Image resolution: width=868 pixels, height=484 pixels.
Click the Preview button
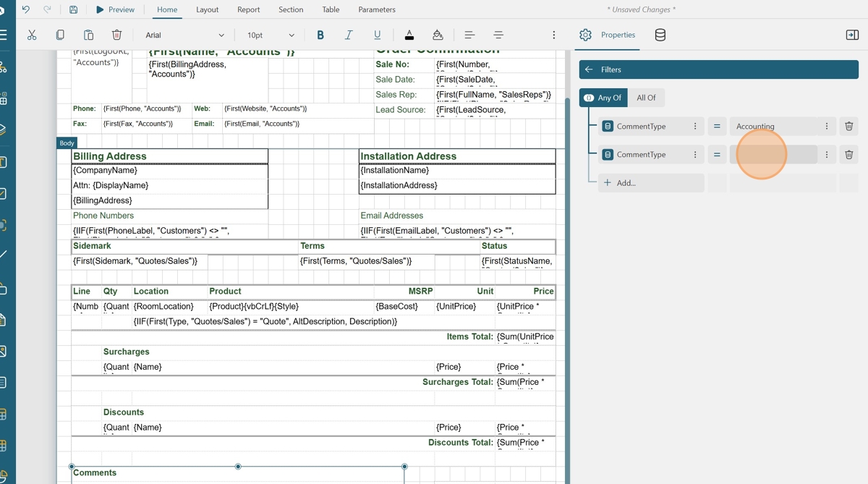coord(115,9)
